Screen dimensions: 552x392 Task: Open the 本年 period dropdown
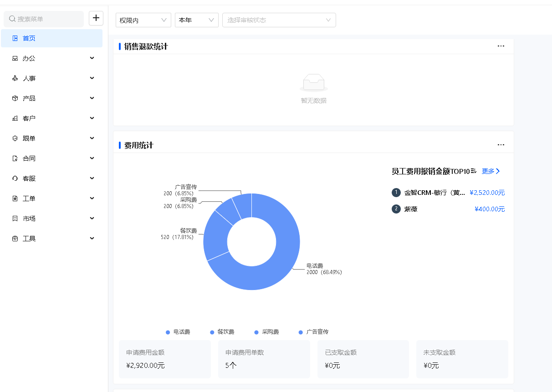point(197,20)
